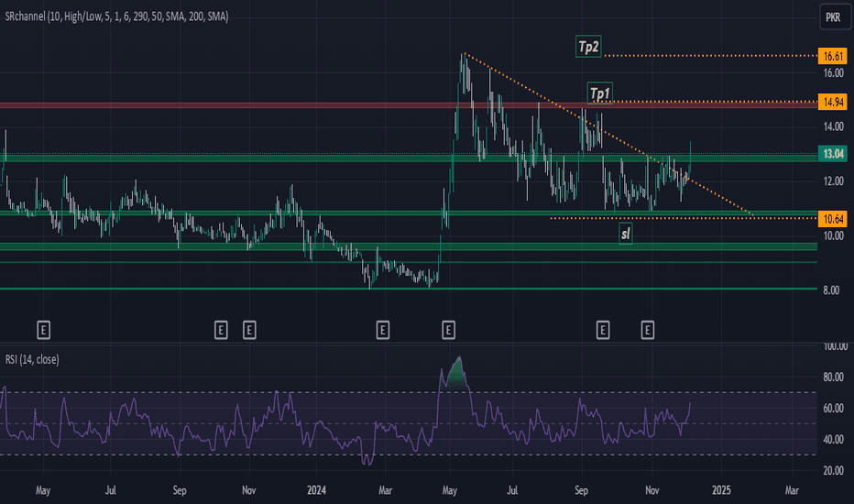Screen dimensions: 854x504
Task: Click the 12.00 price axis value
Action: (833, 181)
